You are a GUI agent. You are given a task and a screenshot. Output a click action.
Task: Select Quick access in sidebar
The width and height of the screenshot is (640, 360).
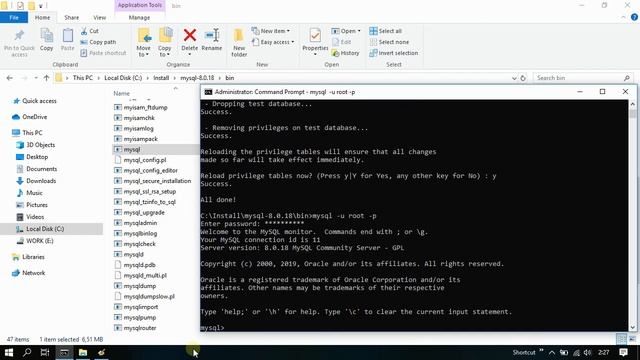pos(39,101)
